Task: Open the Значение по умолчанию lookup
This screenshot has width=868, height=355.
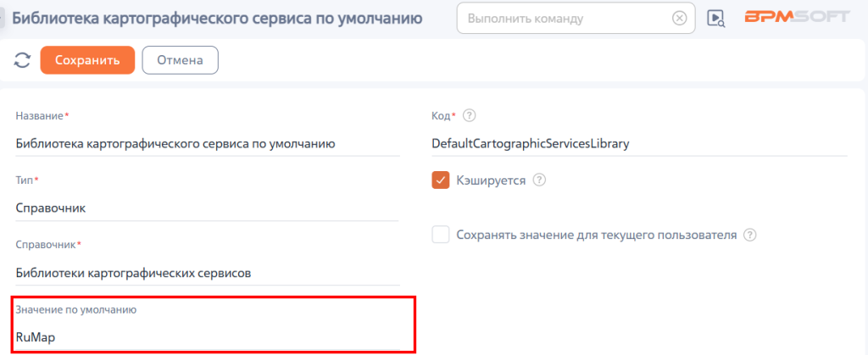Action: [208, 337]
